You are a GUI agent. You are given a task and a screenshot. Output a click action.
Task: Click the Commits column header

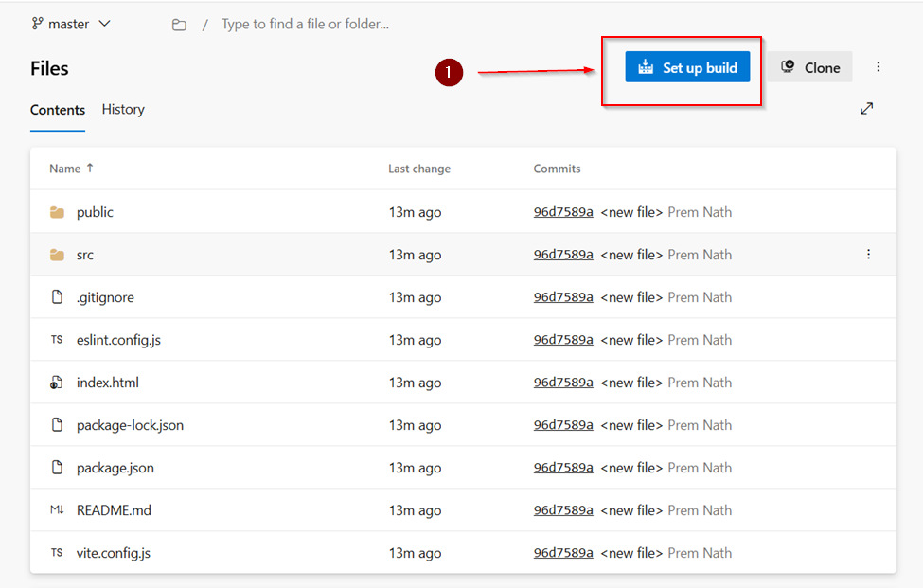point(557,169)
